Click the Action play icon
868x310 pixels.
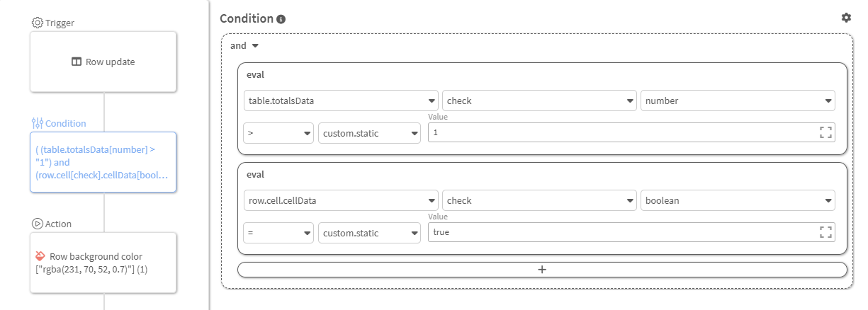(38, 224)
